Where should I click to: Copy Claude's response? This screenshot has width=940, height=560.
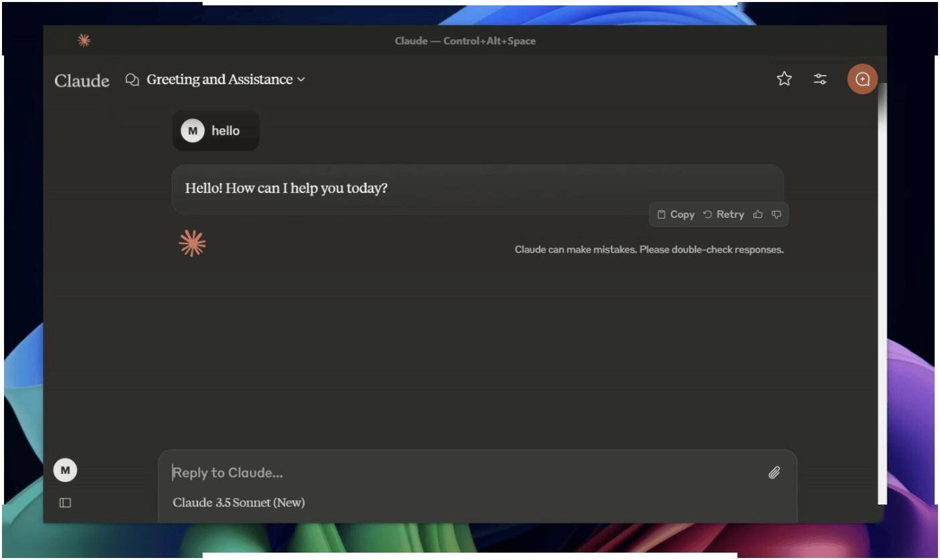[x=676, y=215]
